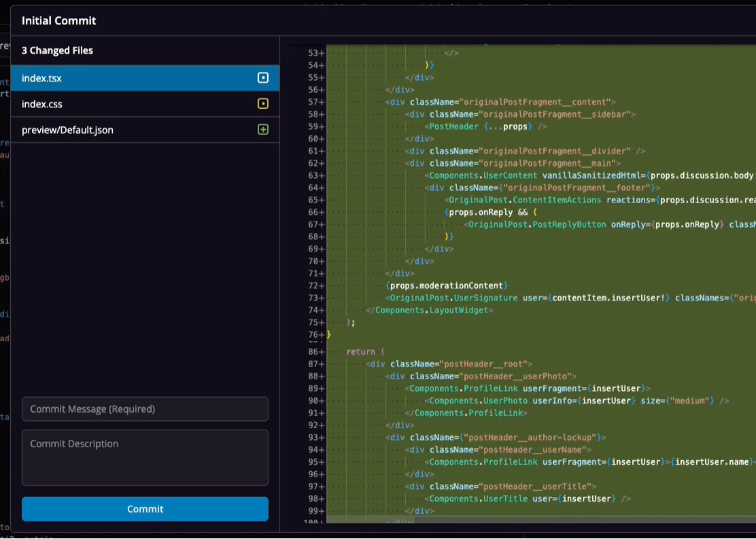756x539 pixels.
Task: Click the Commit Message (Required) field
Action: [145, 409]
